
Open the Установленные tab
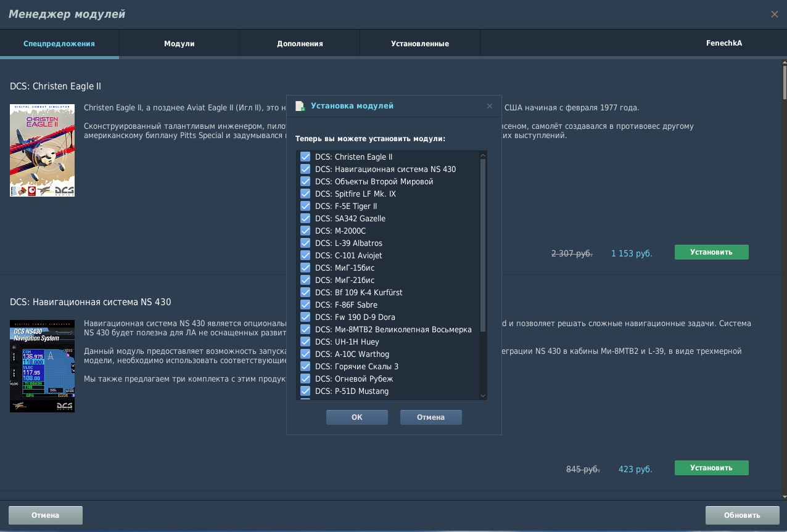click(420, 44)
